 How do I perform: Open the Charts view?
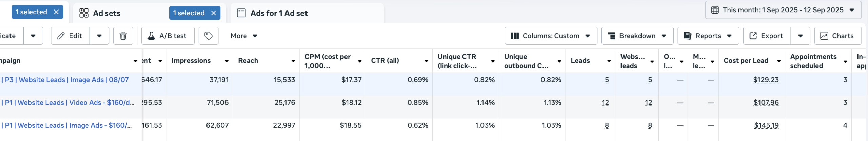[837, 36]
